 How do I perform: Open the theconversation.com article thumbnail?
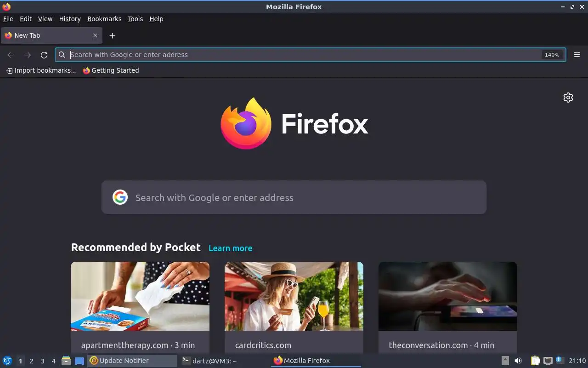(x=448, y=296)
